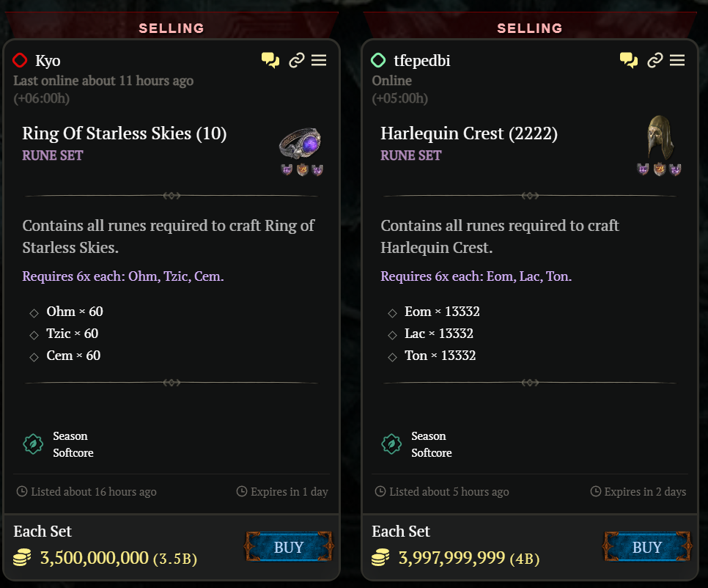The width and height of the screenshot is (708, 588).
Task: Click Ring Of Starless Skies item image
Action: [300, 142]
